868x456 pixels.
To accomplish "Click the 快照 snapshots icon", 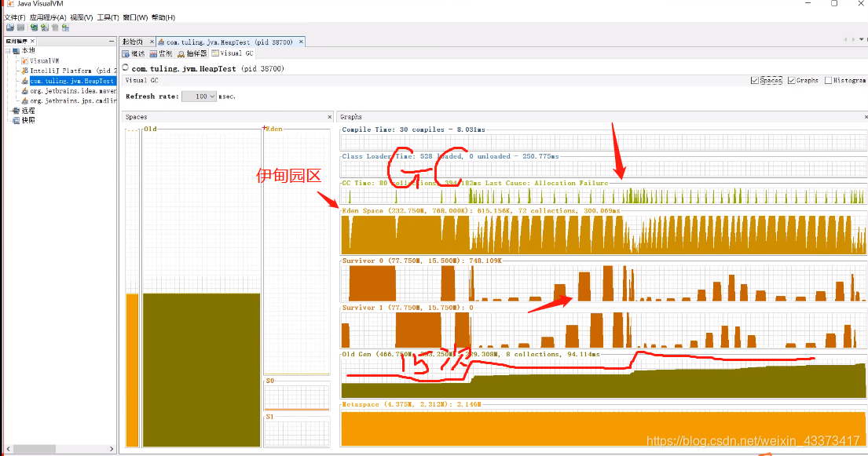I will (16, 120).
